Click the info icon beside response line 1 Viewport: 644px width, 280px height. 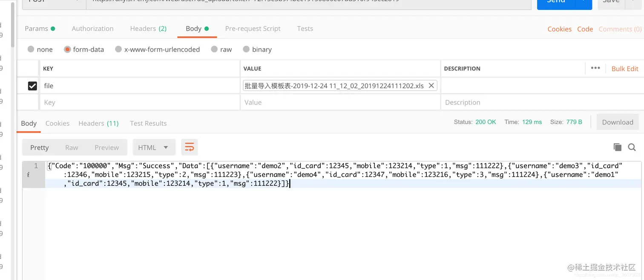pyautogui.click(x=28, y=174)
